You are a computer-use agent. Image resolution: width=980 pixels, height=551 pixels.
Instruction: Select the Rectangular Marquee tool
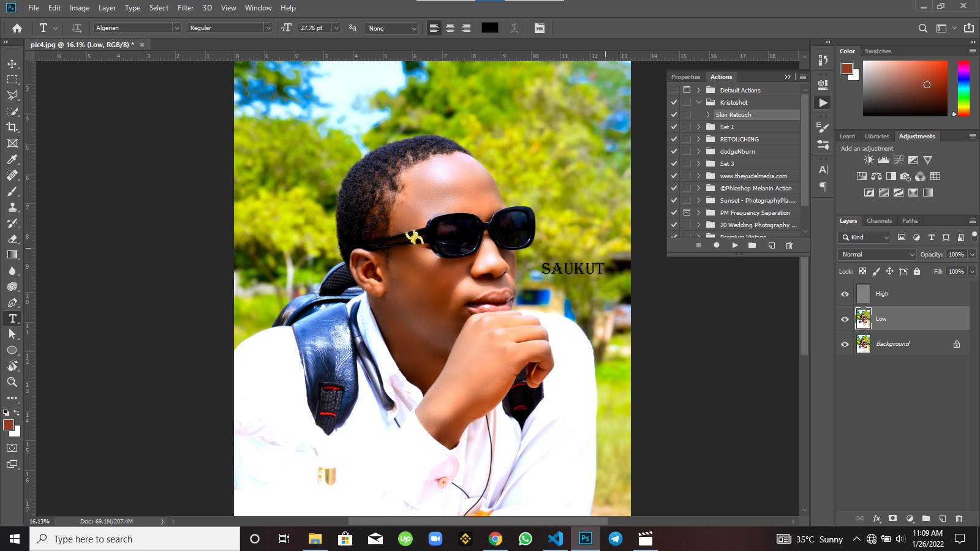12,80
